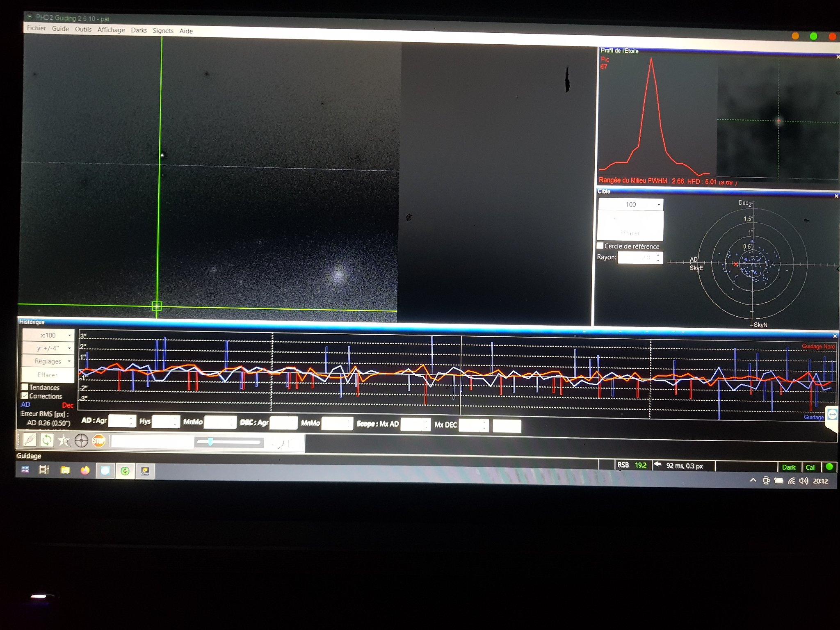
Task: Click Effacer in the Historique panel
Action: [48, 375]
